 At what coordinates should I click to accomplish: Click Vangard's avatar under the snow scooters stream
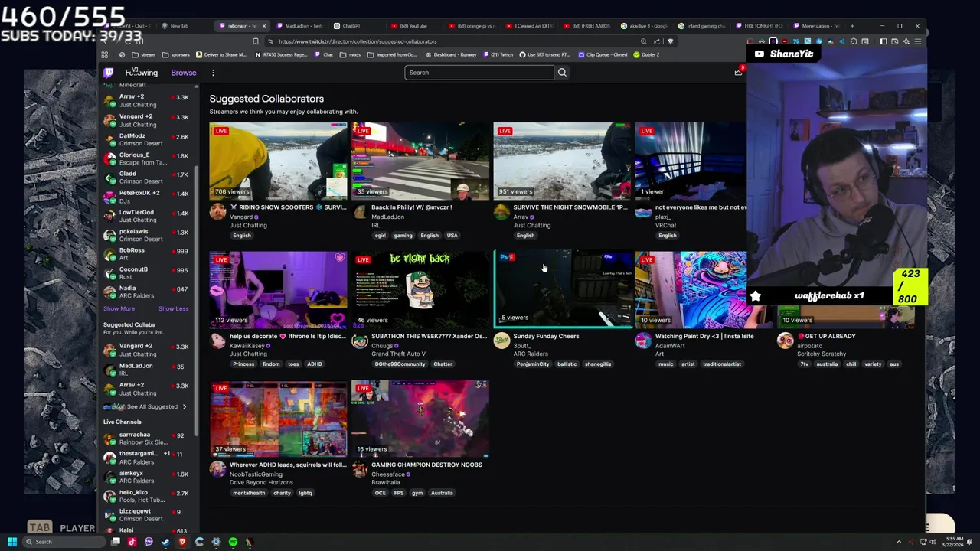coord(217,211)
